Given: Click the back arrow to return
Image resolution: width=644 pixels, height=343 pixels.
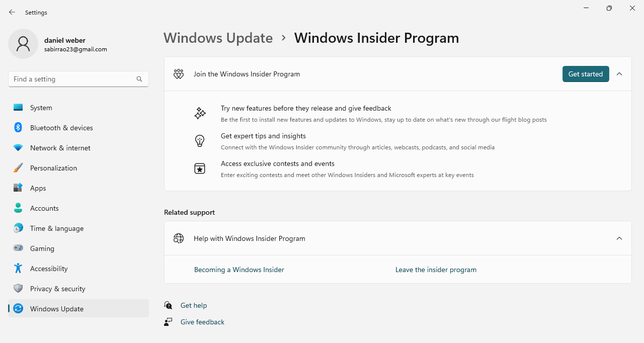Looking at the screenshot, I should pyautogui.click(x=12, y=12).
